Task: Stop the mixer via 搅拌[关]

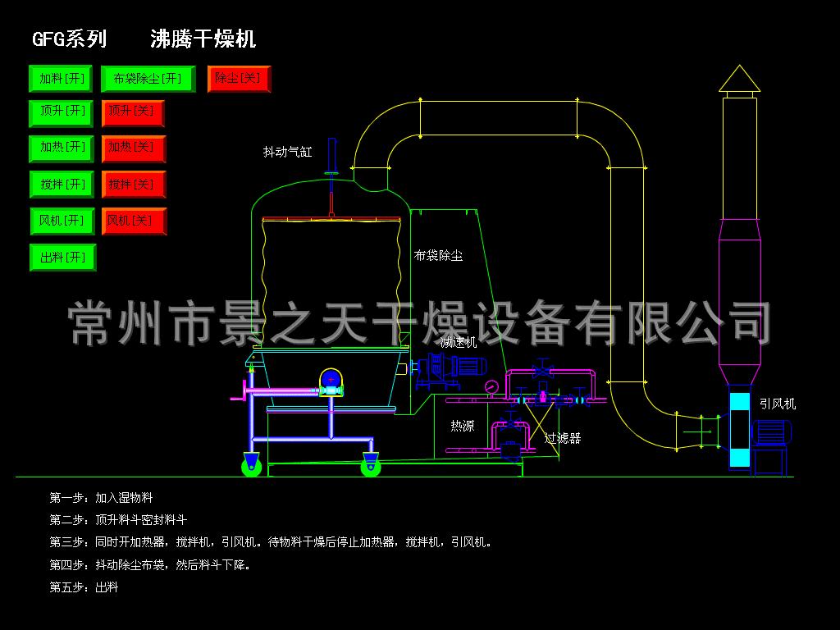Action: 134,185
